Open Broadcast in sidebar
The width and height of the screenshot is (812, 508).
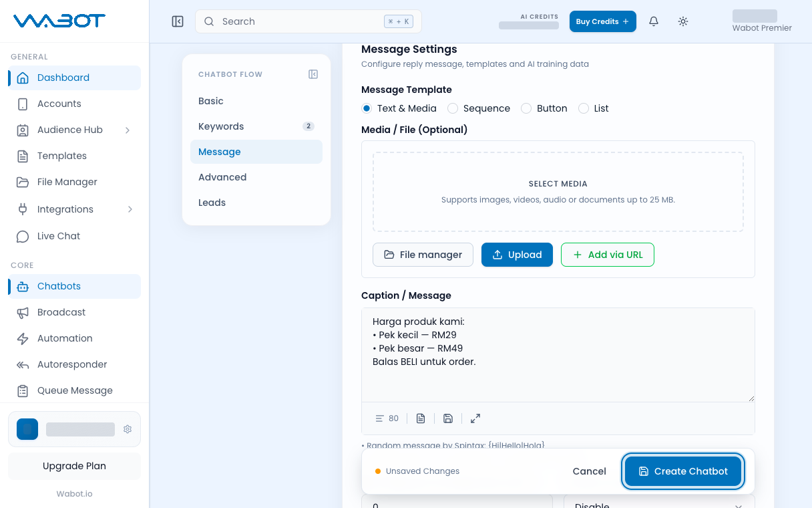[x=74, y=312]
